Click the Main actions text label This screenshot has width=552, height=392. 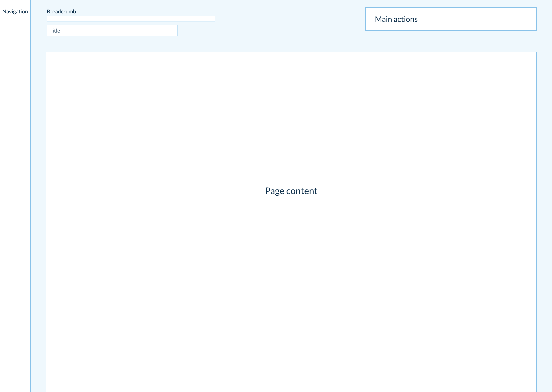click(x=396, y=19)
